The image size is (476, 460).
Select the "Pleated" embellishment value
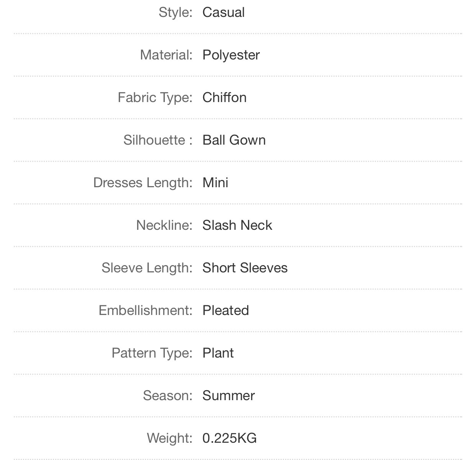click(226, 310)
